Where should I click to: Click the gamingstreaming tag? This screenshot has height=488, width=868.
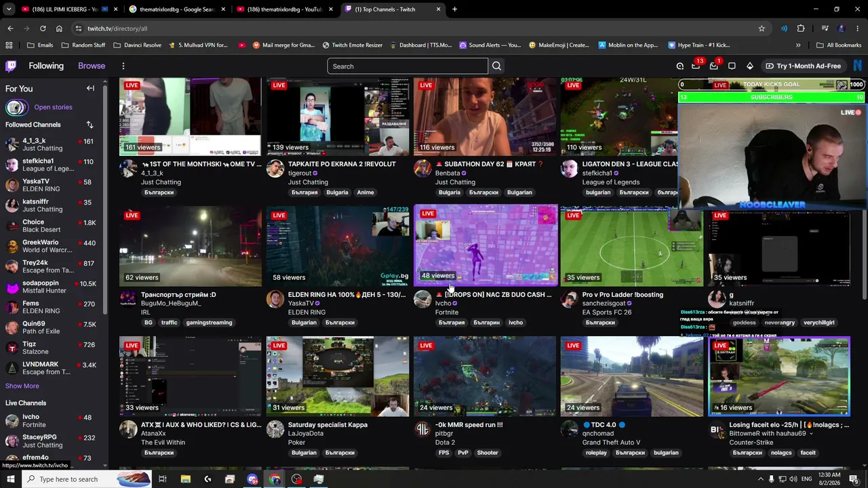tap(209, 323)
